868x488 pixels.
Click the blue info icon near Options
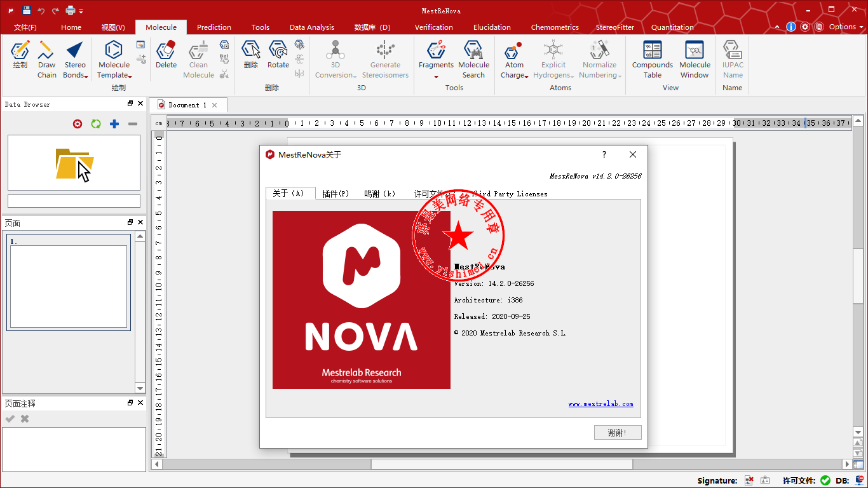[791, 27]
